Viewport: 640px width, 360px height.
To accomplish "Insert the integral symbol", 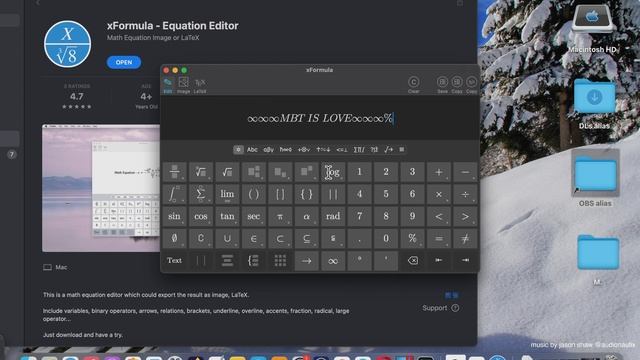I will pos(174,194).
